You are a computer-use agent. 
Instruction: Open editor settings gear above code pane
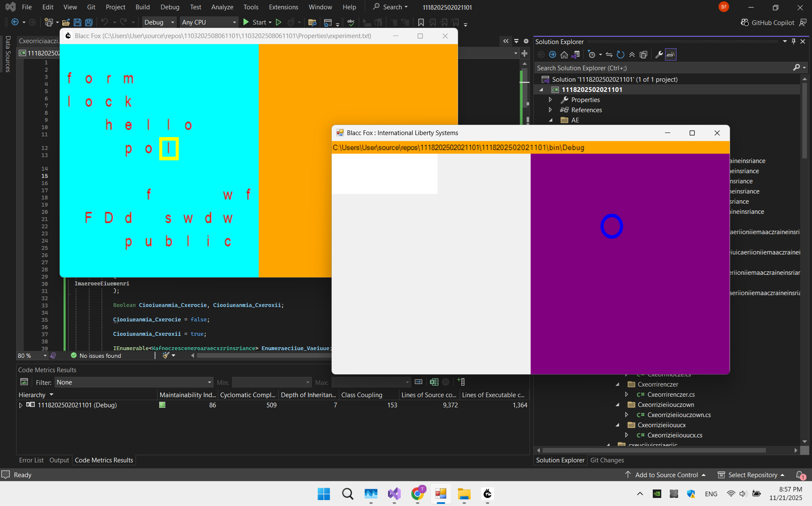(x=526, y=41)
